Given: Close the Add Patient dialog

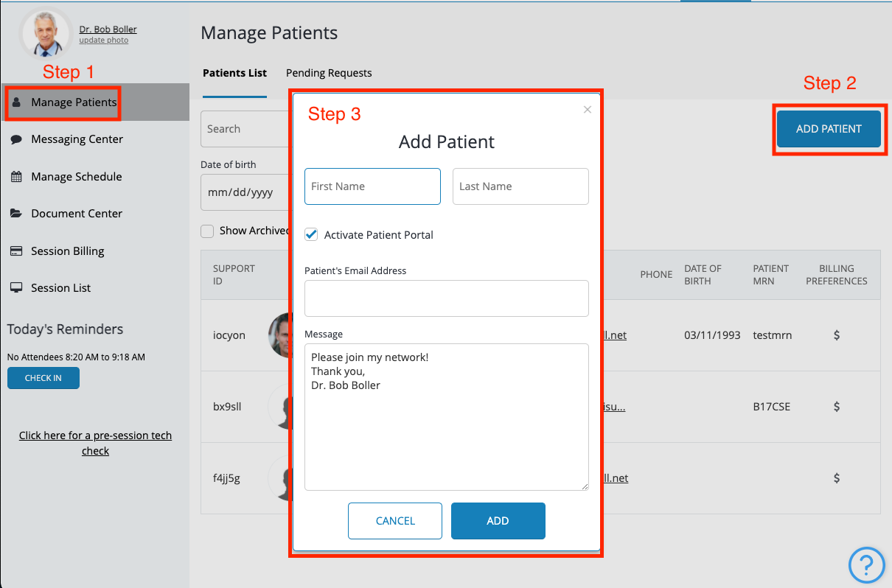Looking at the screenshot, I should 588,110.
